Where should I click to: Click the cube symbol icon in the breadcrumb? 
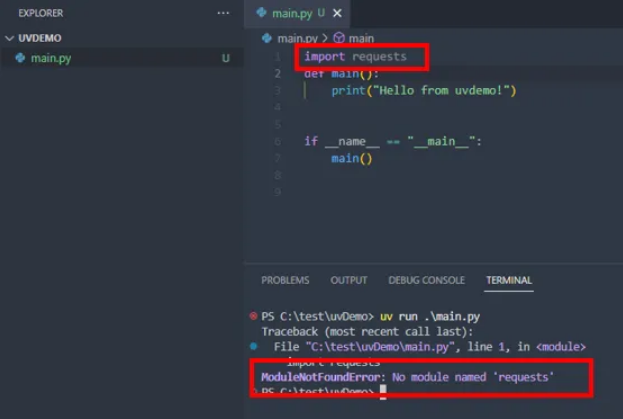pyautogui.click(x=339, y=38)
